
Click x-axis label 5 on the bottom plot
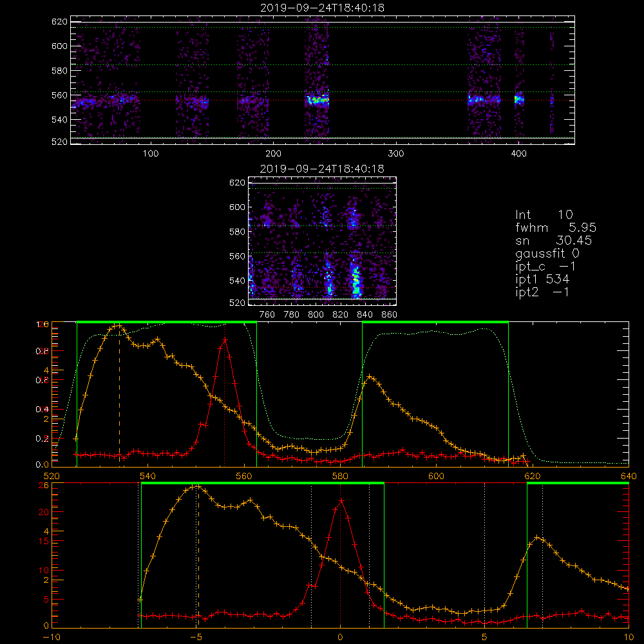[485, 638]
